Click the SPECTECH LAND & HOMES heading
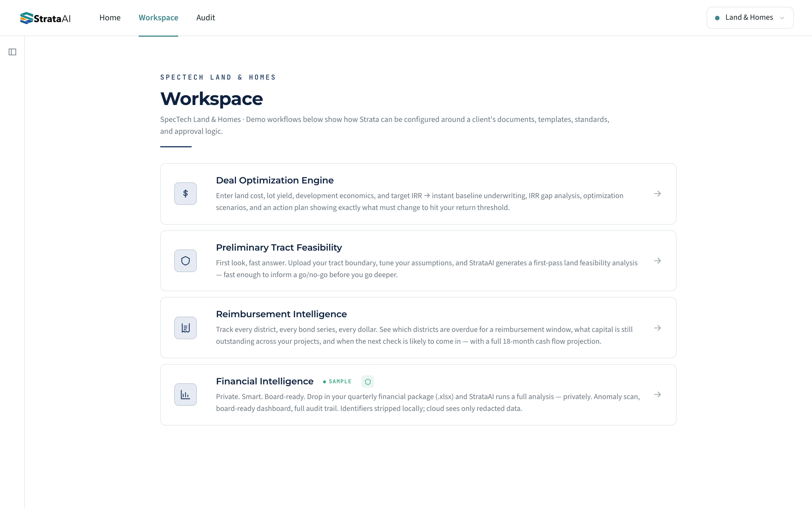 (x=218, y=77)
